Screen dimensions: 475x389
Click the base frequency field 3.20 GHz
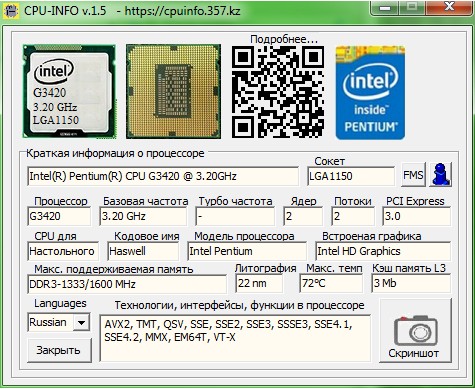pos(143,216)
